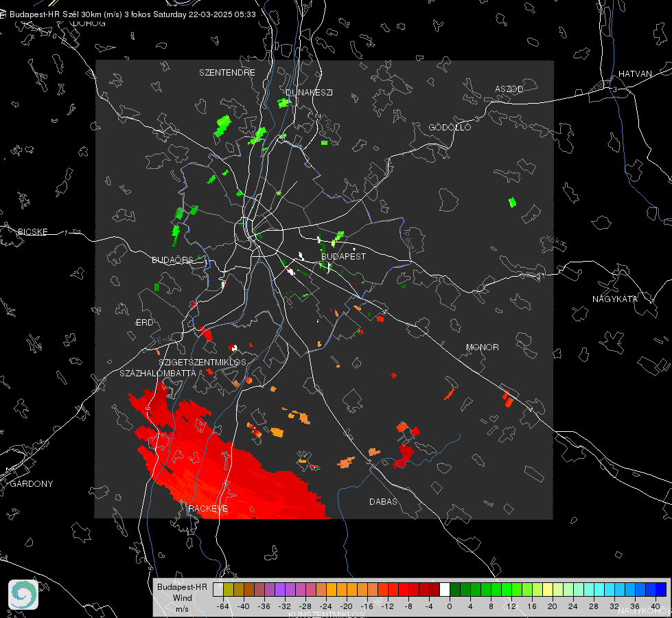Click the DABAS town label
672x618 pixels.
click(x=384, y=502)
